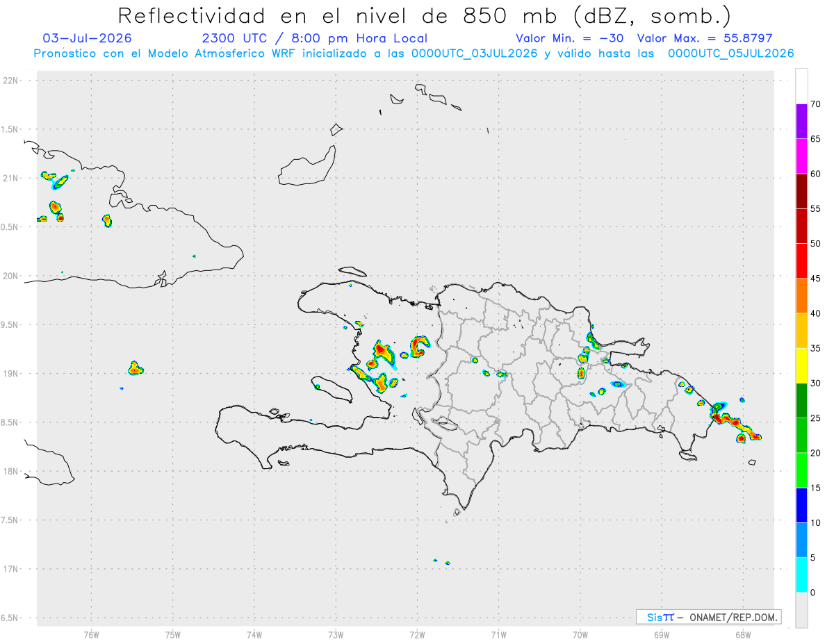The image size is (834, 644).
Task: Pick the gold 35–40 dBZ legend swatch
Action: 801,331
